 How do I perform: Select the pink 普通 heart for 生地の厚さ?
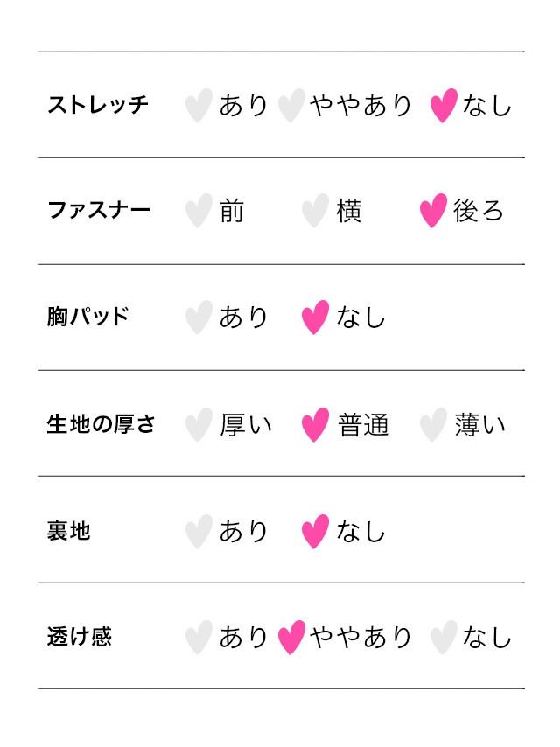[x=315, y=425]
